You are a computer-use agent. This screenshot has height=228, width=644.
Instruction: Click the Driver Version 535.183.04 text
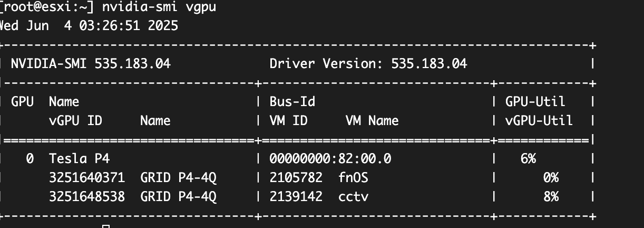(x=368, y=64)
